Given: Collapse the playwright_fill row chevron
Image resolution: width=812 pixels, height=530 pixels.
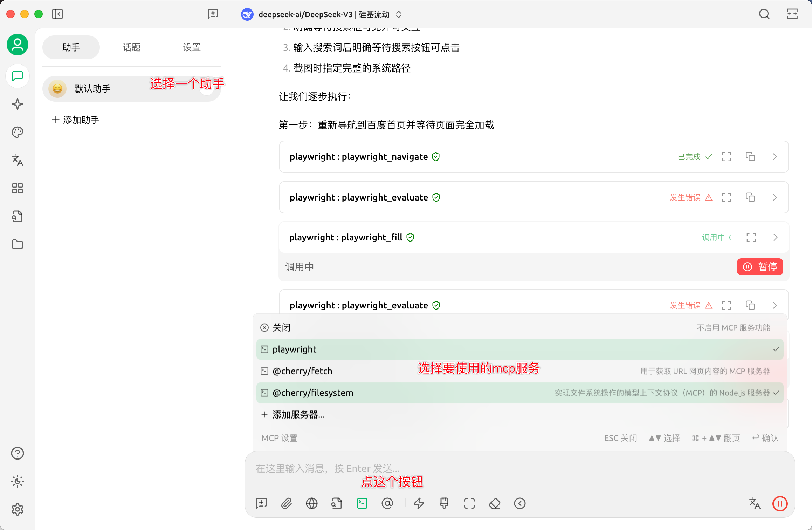Looking at the screenshot, I should point(776,237).
